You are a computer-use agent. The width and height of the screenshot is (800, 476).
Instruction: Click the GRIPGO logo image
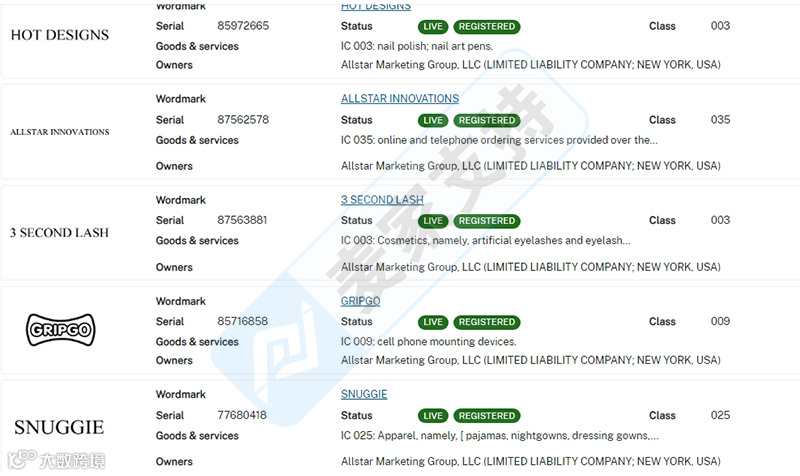tap(60, 330)
